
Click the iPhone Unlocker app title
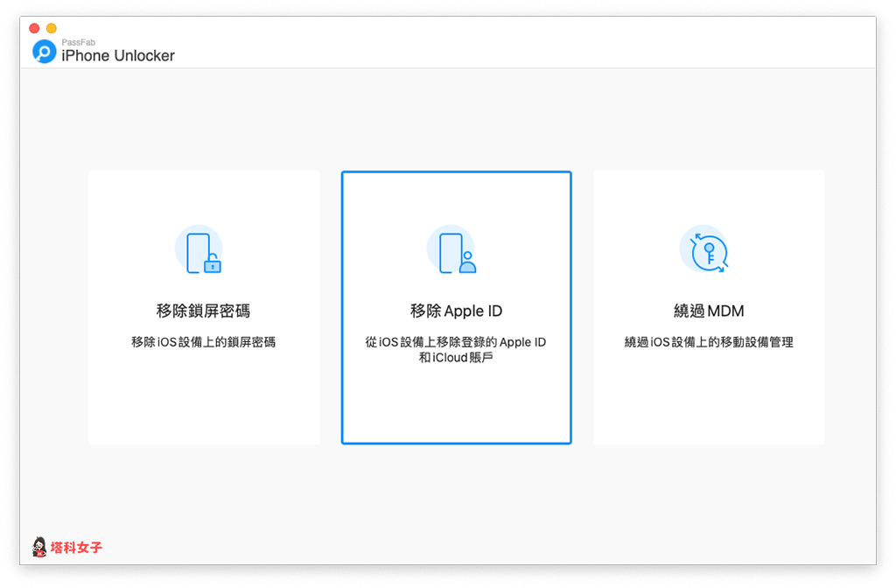point(118,55)
